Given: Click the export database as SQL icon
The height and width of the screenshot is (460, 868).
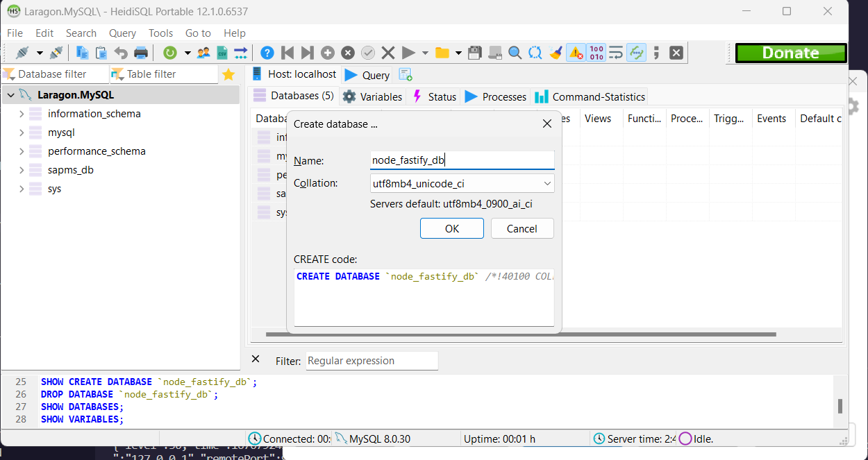Looking at the screenshot, I should coord(241,53).
